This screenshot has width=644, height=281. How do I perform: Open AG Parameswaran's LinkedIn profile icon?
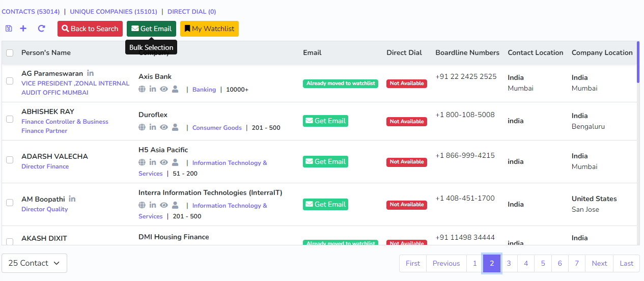point(90,73)
